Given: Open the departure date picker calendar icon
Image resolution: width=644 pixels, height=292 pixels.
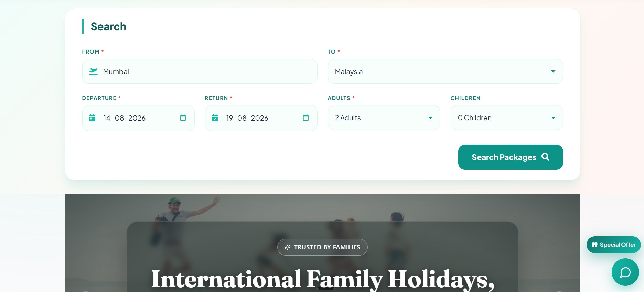Looking at the screenshot, I should pyautogui.click(x=183, y=118).
